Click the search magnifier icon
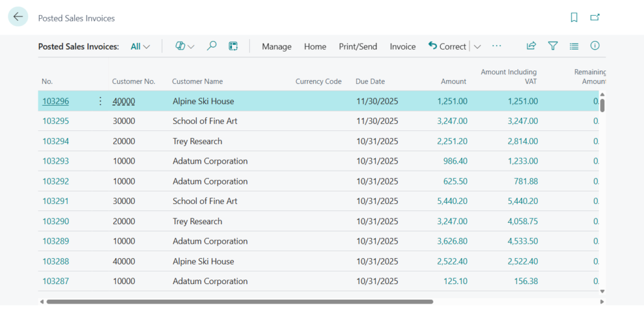The width and height of the screenshot is (644, 318). tap(212, 46)
